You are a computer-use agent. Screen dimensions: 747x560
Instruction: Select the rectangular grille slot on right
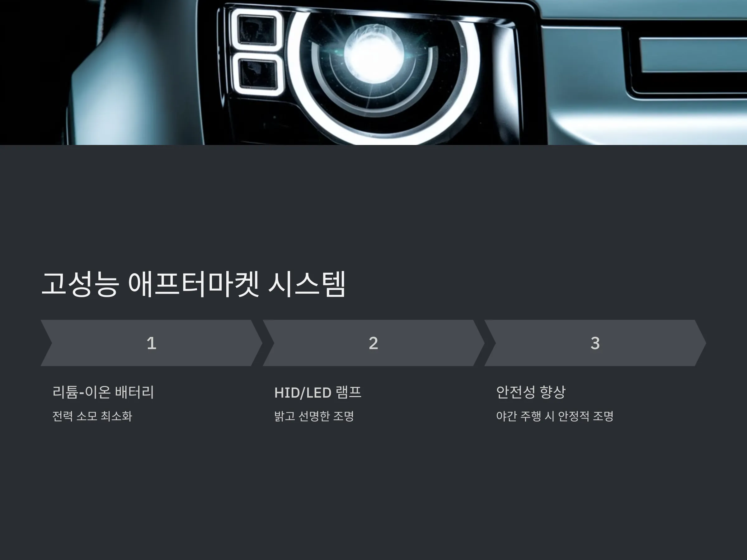click(692, 55)
